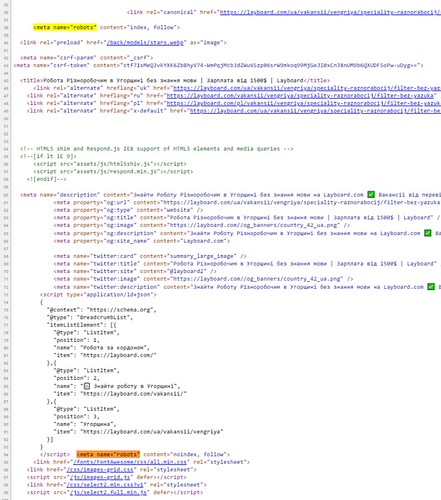Click the respond.min.js script line
Image resolution: width=441 pixels, height=500 pixels.
[113, 171]
